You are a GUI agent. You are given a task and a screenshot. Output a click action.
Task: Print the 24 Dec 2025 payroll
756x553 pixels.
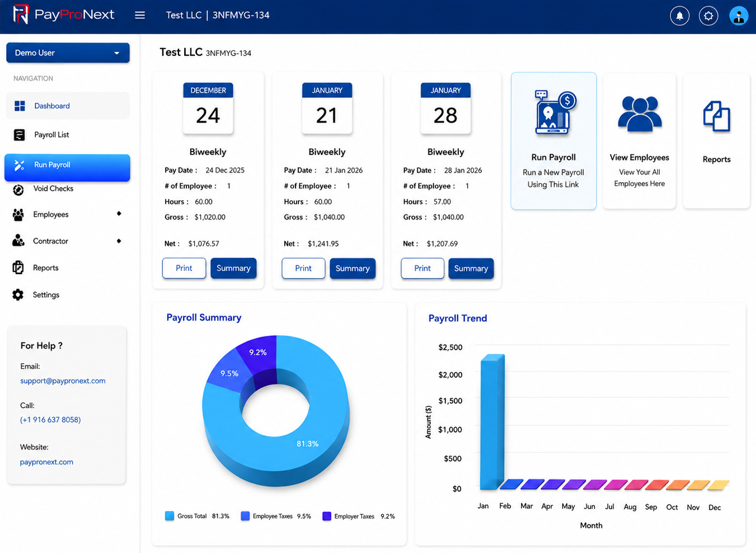(184, 268)
